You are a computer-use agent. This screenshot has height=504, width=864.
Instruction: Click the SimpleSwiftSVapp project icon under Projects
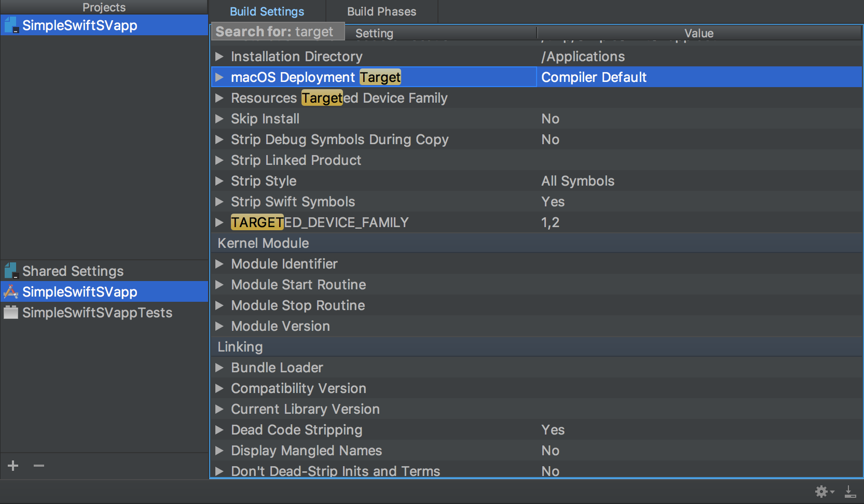[11, 25]
